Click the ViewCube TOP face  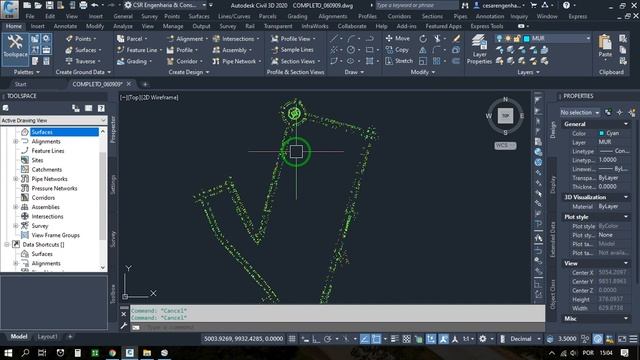[x=505, y=116]
